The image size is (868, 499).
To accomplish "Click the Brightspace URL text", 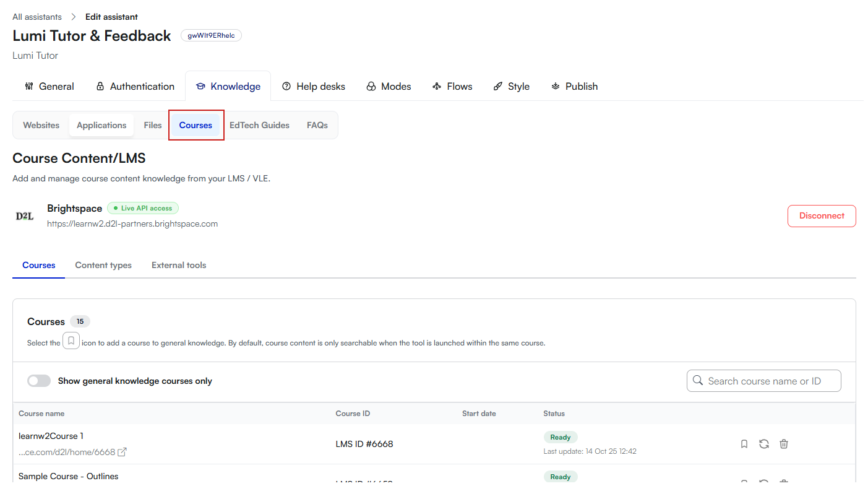I will point(132,223).
